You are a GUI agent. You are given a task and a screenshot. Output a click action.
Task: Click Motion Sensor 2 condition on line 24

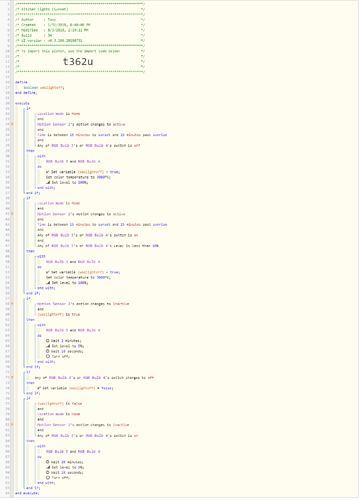pos(81,125)
